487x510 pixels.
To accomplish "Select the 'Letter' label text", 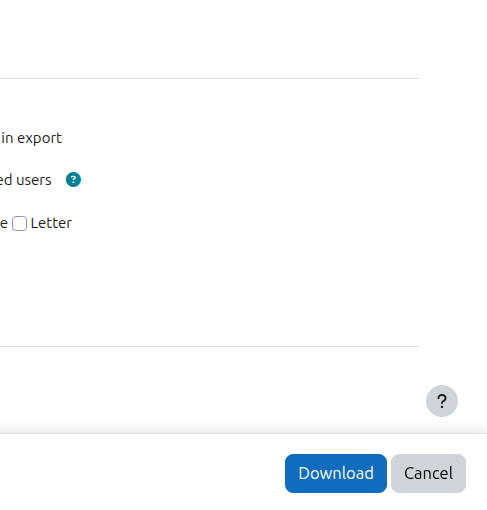I will (51, 223).
